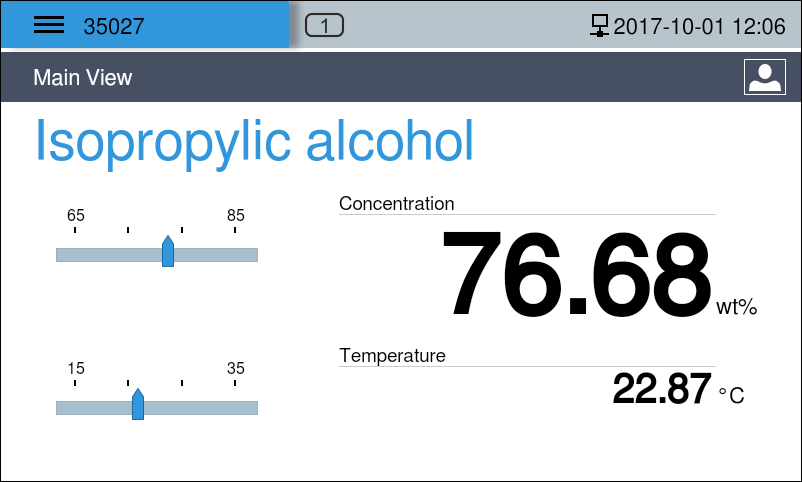Click the Isopropylic alcohol heading
Image resolution: width=802 pixels, height=482 pixels.
point(254,141)
